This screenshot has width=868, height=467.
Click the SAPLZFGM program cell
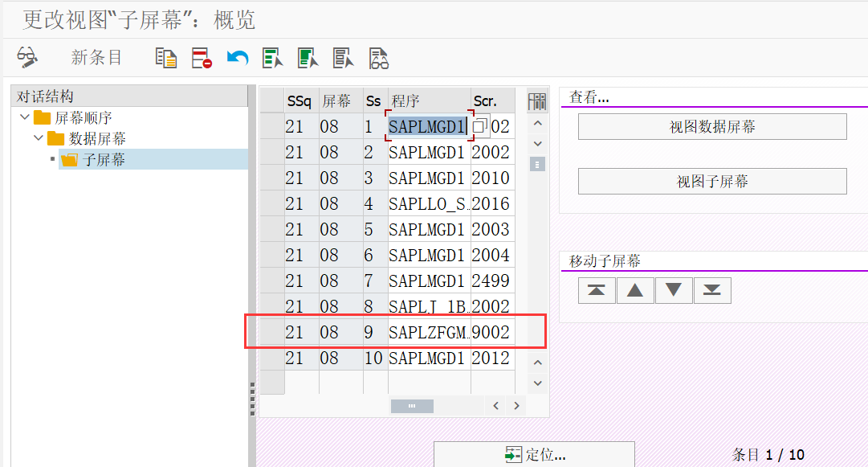(x=429, y=332)
